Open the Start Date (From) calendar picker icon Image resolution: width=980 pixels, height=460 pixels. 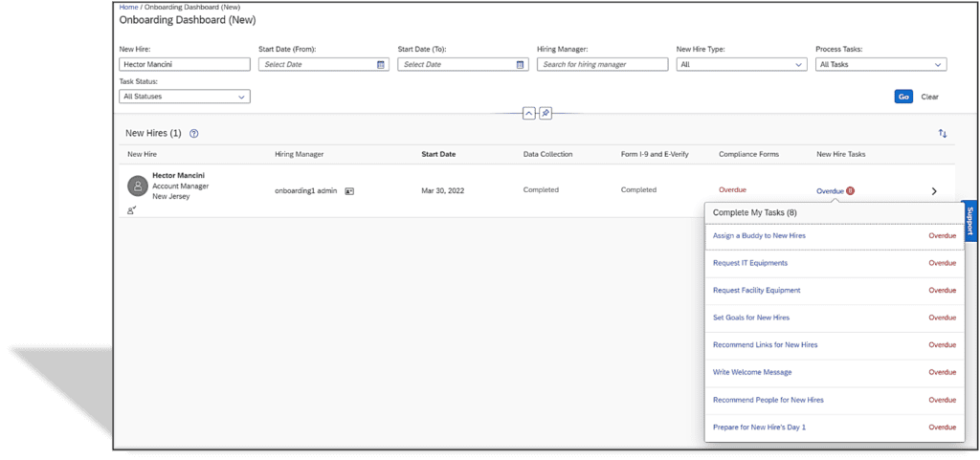point(381,64)
